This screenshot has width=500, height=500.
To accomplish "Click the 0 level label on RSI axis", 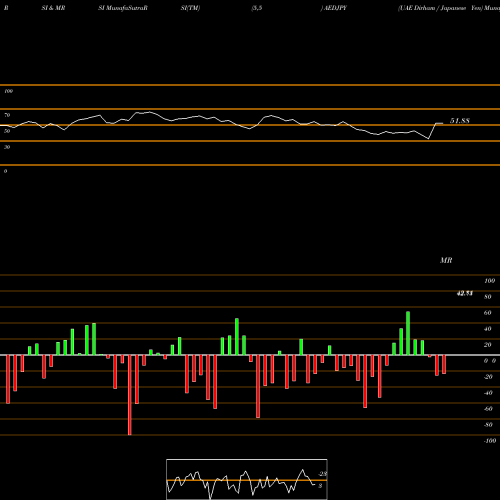I will tap(5, 171).
